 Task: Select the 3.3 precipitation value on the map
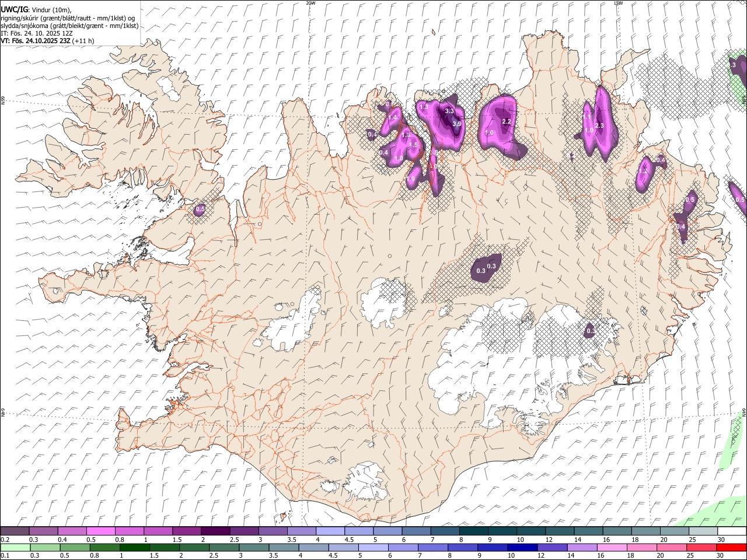coord(449,111)
